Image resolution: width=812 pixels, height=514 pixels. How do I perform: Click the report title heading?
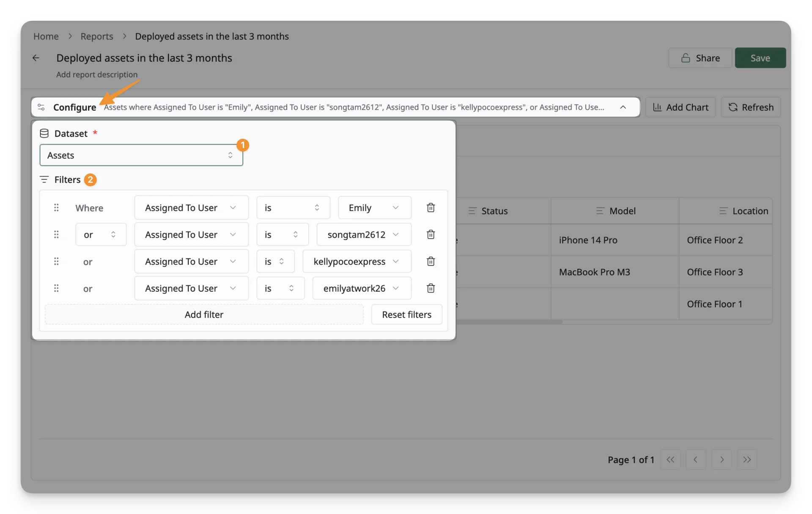pyautogui.click(x=144, y=58)
